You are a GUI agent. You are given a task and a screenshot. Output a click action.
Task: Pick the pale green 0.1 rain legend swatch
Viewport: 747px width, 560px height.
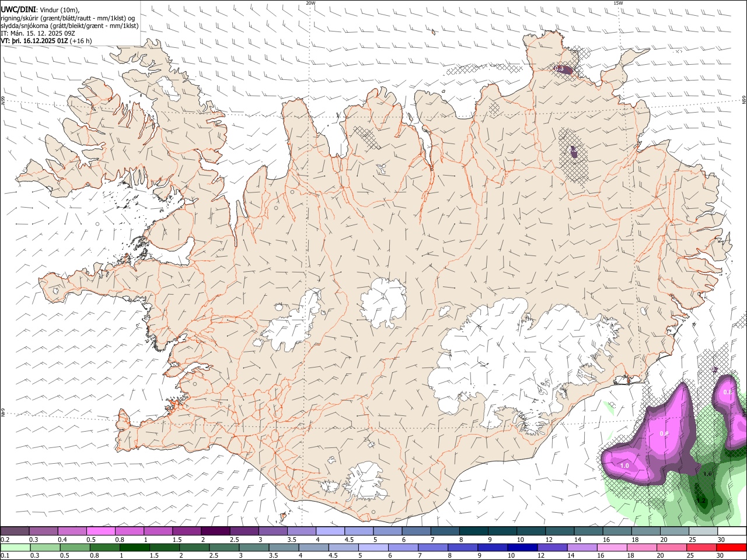tap(16, 548)
